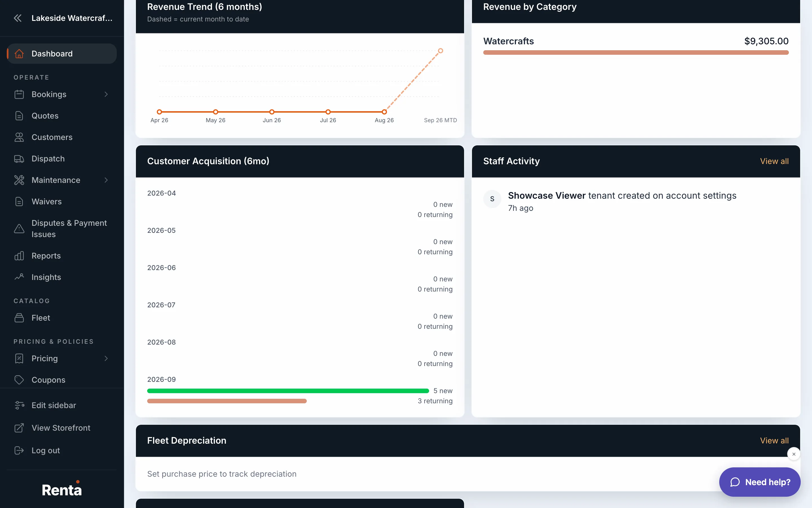Open the Need help? chat button
812x508 pixels.
tap(760, 482)
